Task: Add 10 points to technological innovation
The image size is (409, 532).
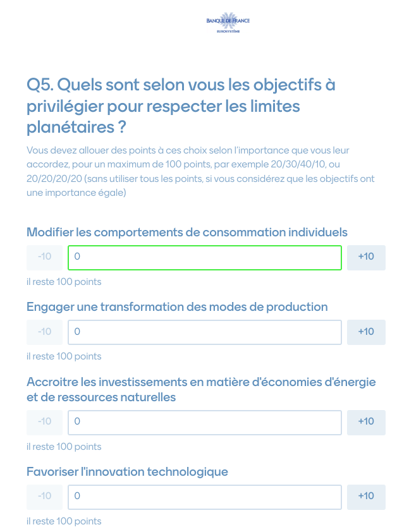Action: pyautogui.click(x=366, y=497)
